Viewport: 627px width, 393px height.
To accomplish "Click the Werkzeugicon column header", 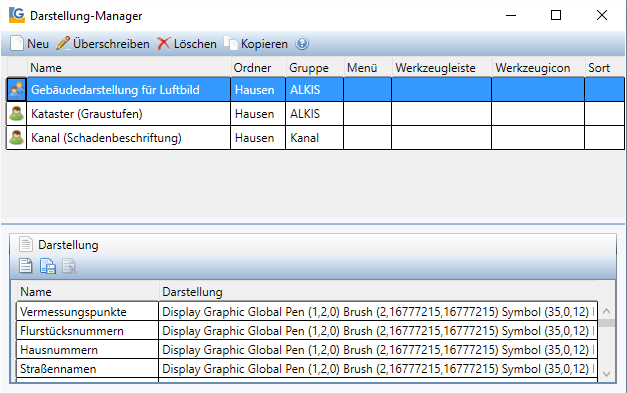I will coord(538,68).
